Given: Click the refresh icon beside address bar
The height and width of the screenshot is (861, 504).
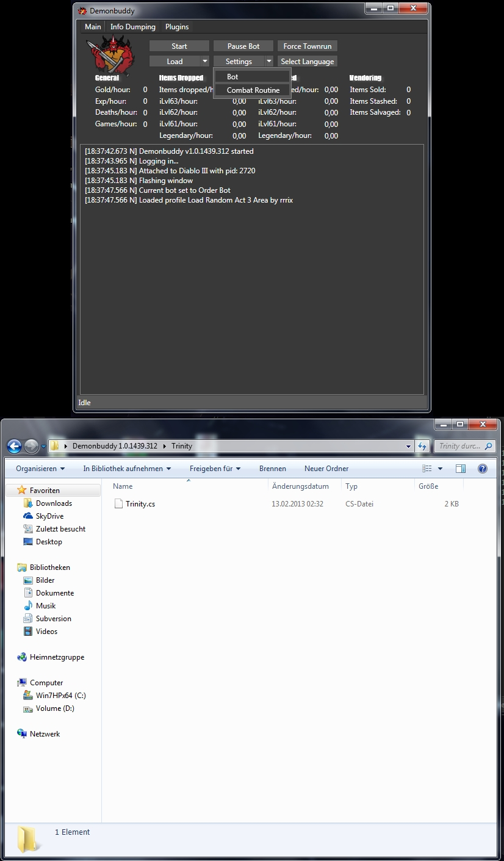Looking at the screenshot, I should click(x=423, y=446).
